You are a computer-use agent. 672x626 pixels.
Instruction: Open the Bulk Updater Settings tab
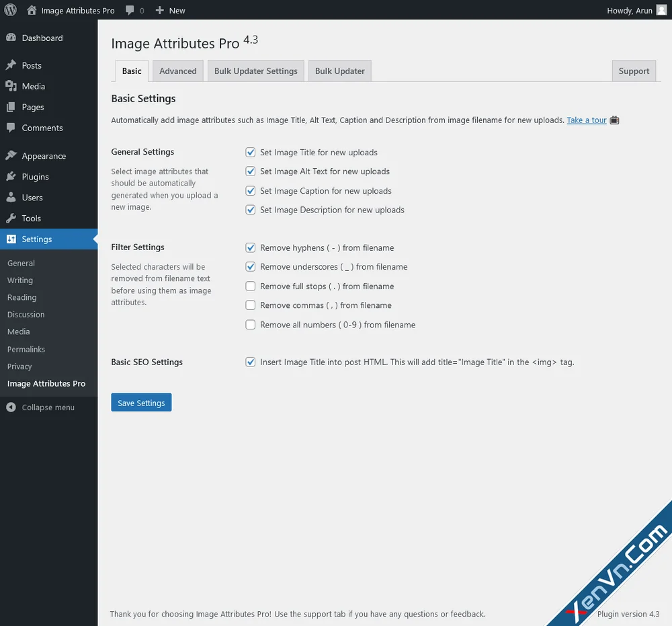click(256, 71)
